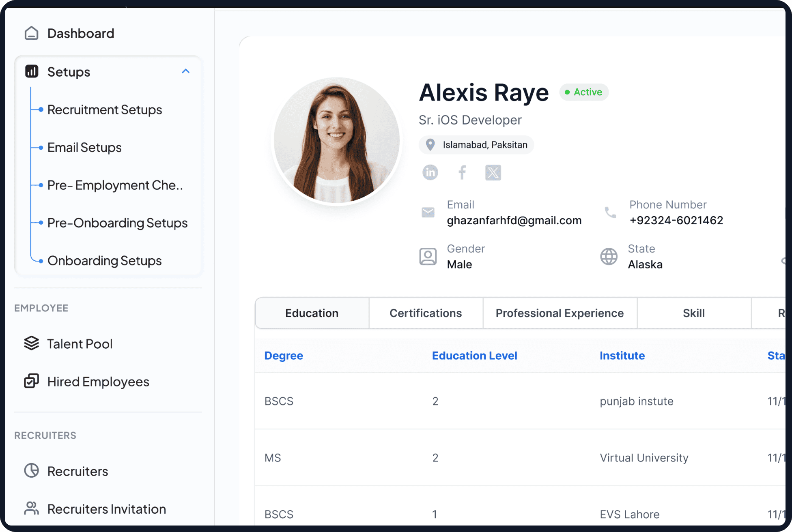The image size is (792, 532).
Task: Click the BSCS cell in EVS Lahore row
Action: pyautogui.click(x=279, y=514)
